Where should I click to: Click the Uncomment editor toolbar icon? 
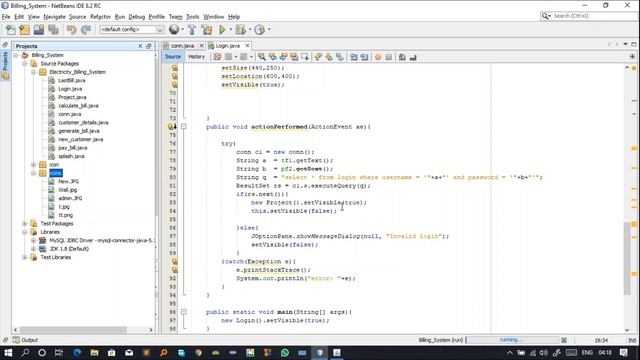(x=413, y=57)
